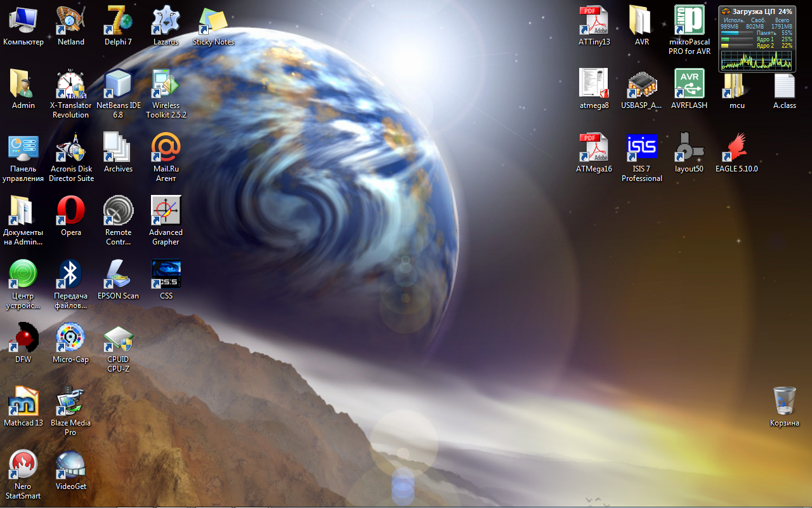Click the Sticky Notes shortcut
Viewport: 812px width, 508px height.
213,21
